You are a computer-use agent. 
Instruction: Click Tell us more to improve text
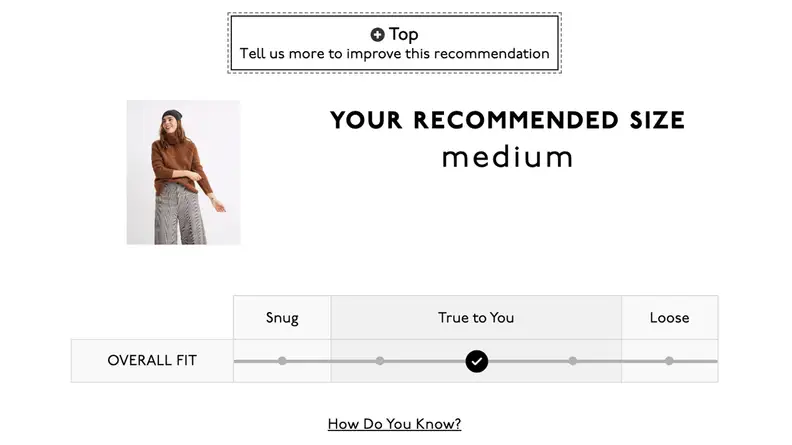pos(394,54)
